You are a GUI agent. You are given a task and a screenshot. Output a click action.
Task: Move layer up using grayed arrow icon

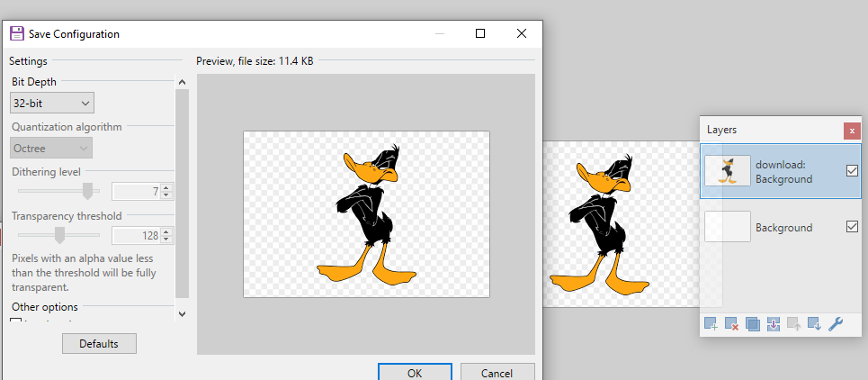point(794,324)
